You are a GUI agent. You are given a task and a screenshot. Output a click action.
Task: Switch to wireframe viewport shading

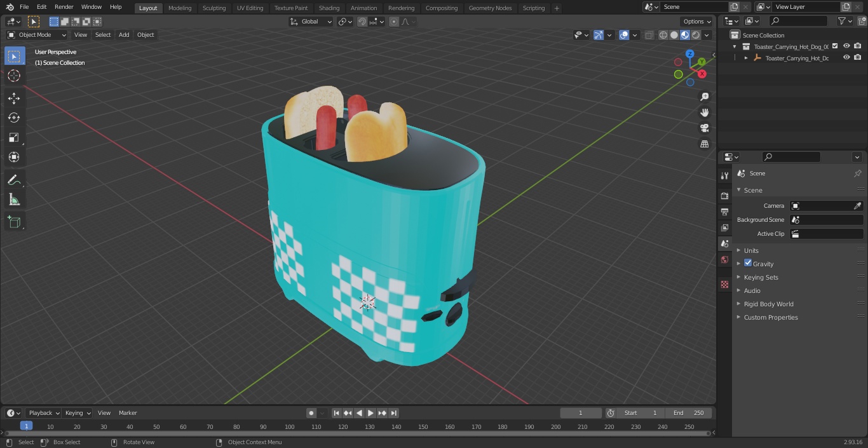(663, 35)
